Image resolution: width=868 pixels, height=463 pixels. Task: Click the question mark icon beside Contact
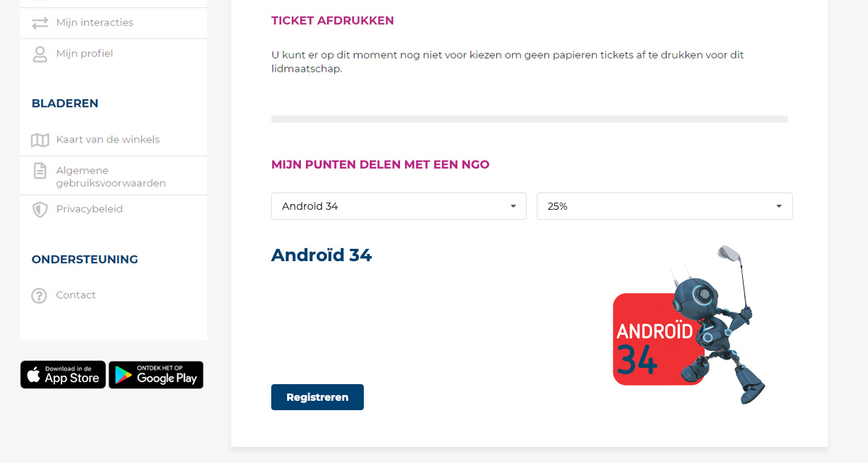click(x=39, y=296)
